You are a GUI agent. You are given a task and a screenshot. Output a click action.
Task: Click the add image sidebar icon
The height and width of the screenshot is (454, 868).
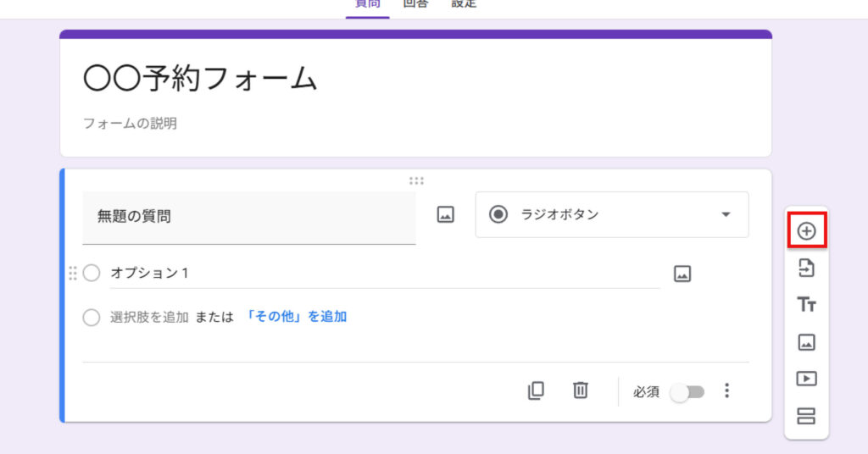tap(806, 342)
